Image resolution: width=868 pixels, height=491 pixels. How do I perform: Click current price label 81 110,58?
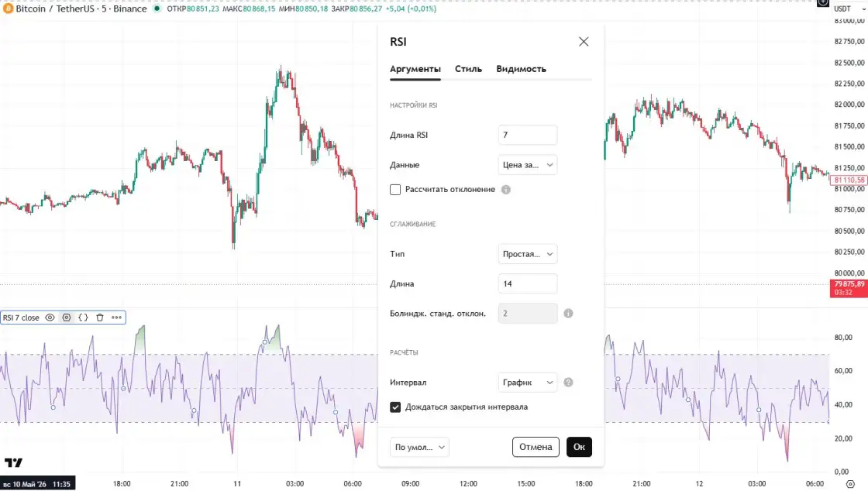click(x=849, y=180)
